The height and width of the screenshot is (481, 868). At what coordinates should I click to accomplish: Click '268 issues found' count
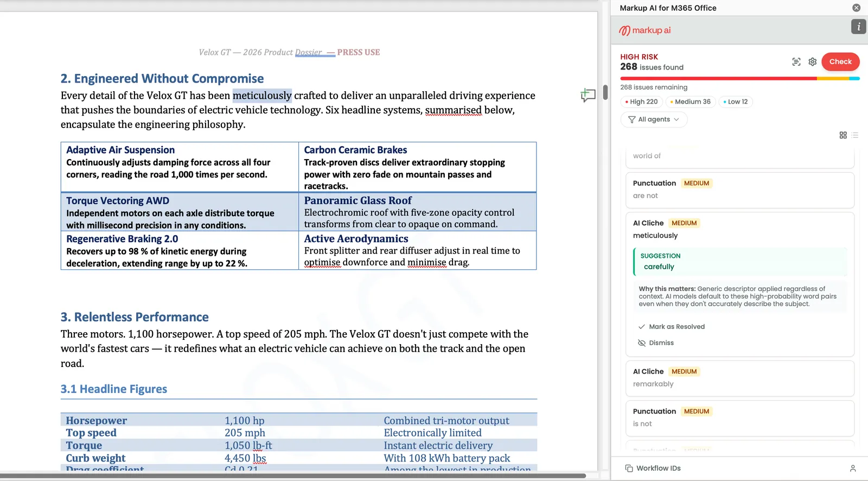click(652, 67)
